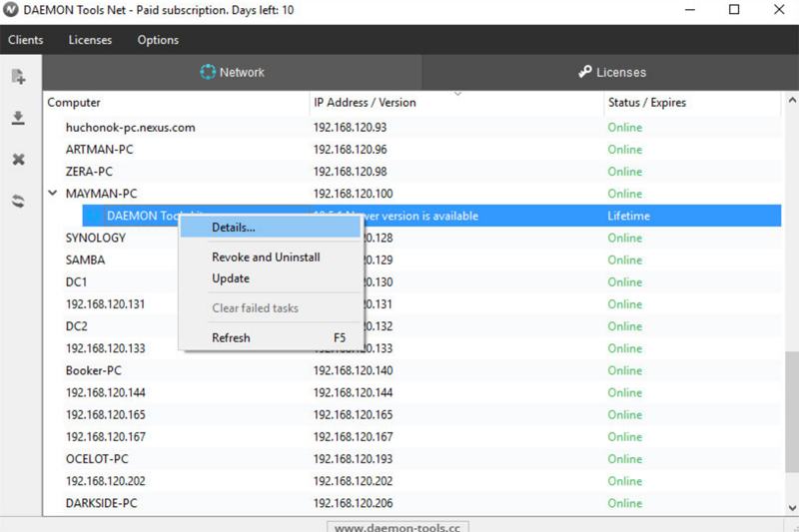Click the install download sidebar icon
Viewport: 799px width, 532px height.
[x=18, y=118]
